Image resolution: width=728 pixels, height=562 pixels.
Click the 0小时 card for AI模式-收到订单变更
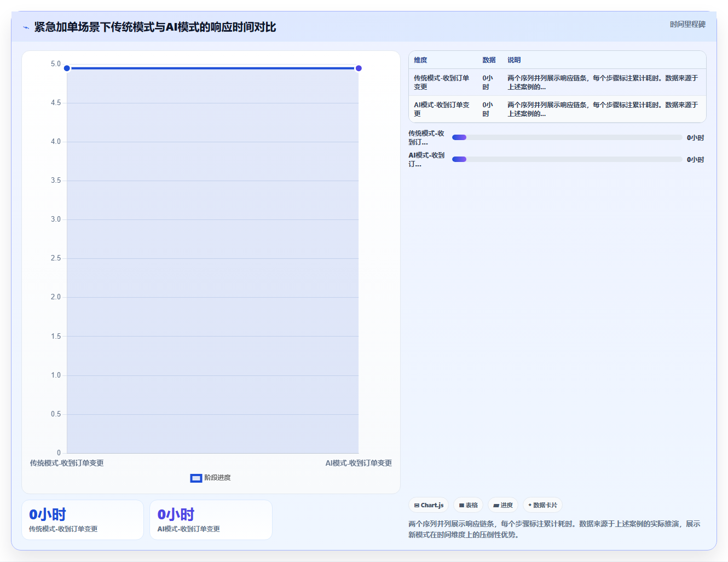tap(211, 520)
